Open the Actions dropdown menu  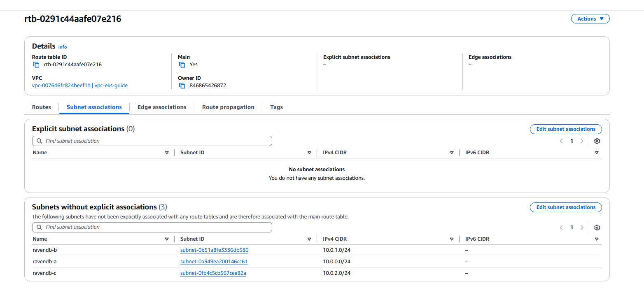(x=590, y=19)
